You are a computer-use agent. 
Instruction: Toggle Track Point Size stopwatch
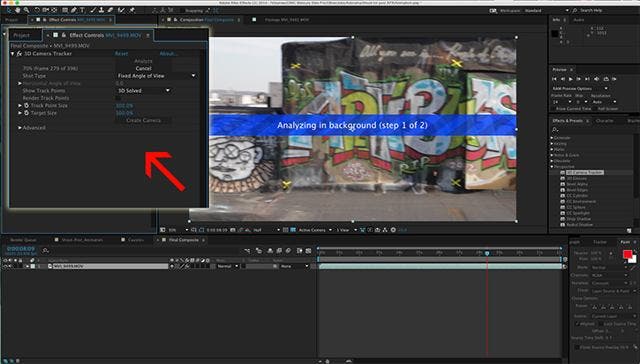pos(27,105)
